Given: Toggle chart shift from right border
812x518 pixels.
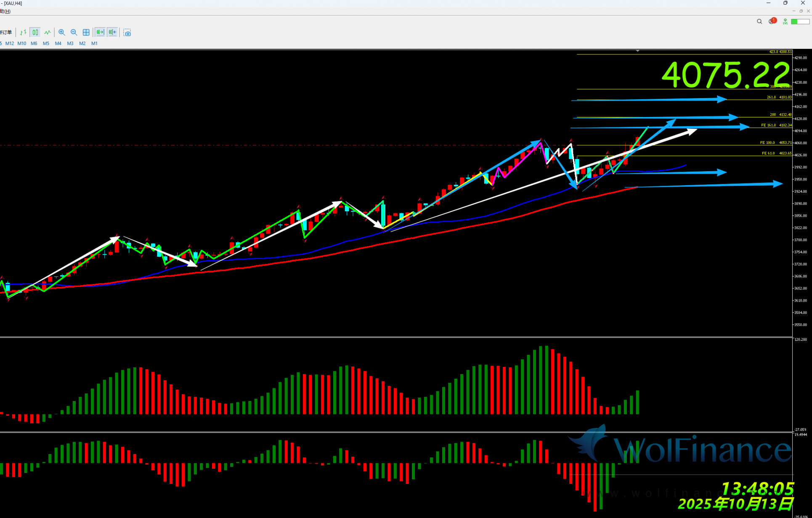Looking at the screenshot, I should coord(112,32).
